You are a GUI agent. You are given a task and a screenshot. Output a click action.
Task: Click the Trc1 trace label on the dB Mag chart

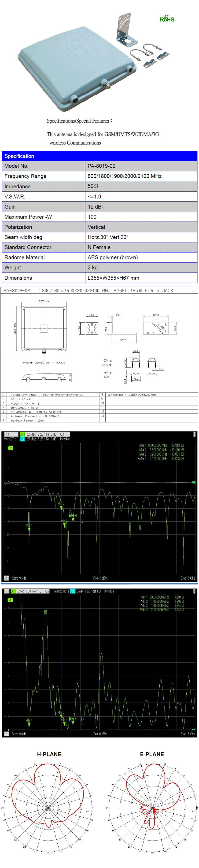coord(6,434)
